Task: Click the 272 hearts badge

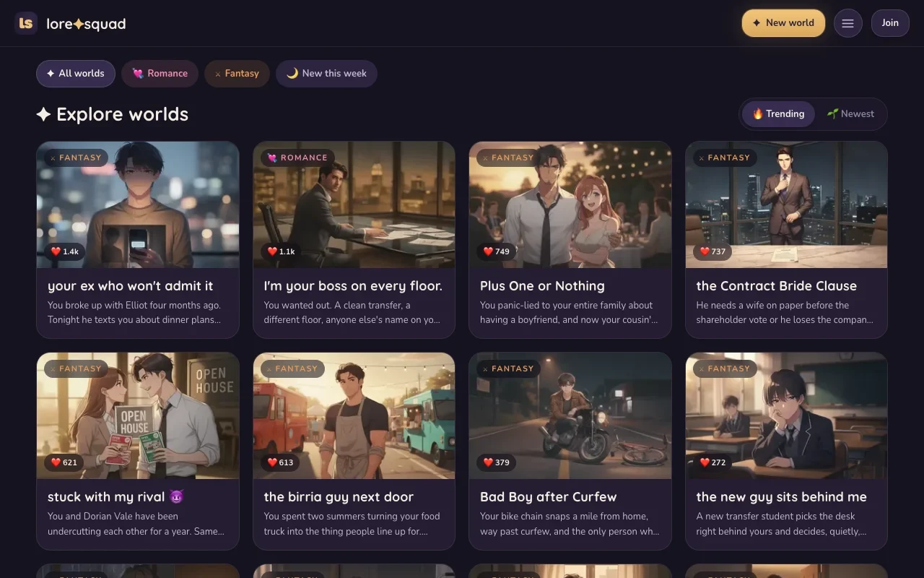Action: tap(712, 462)
